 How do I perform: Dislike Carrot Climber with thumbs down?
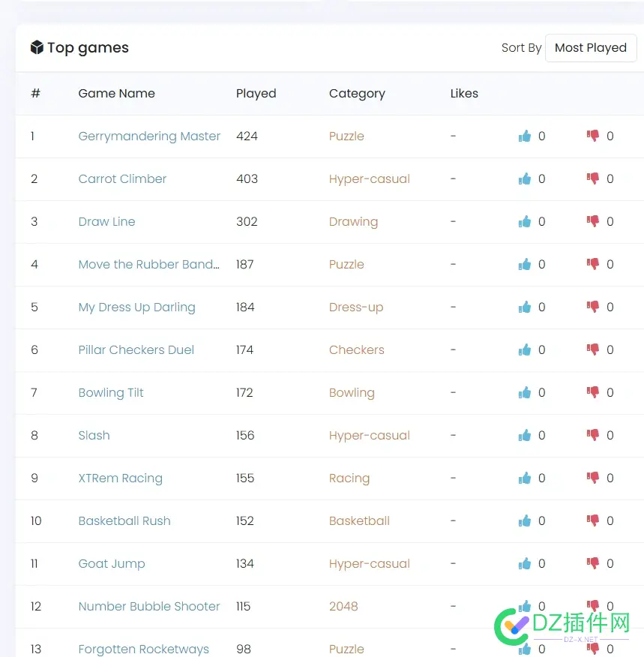pyautogui.click(x=592, y=178)
